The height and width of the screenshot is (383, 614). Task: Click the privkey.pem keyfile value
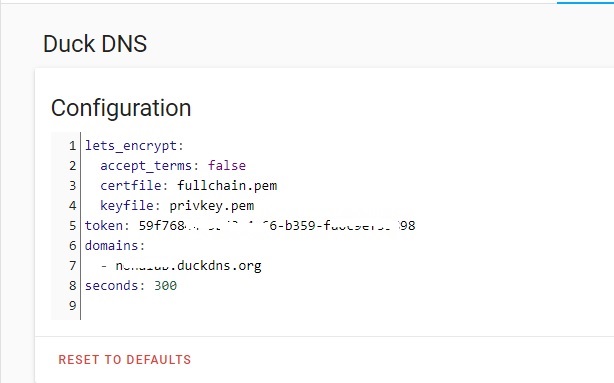point(212,206)
